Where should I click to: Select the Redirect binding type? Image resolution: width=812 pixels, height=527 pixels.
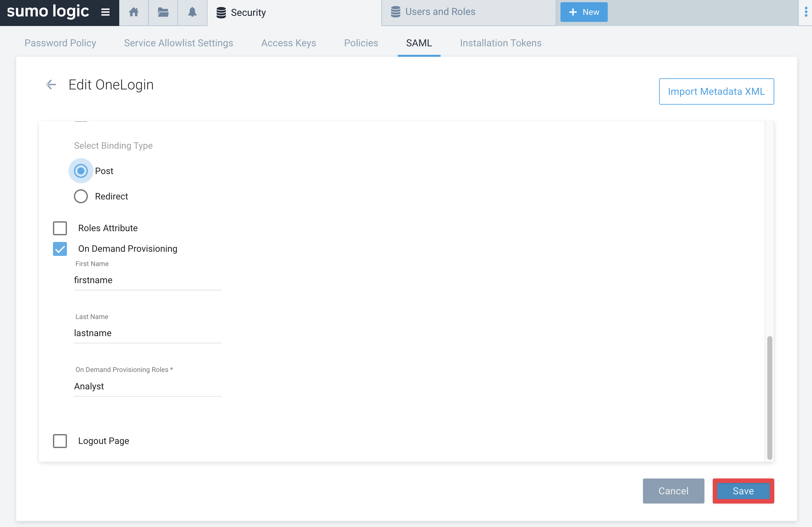(x=81, y=196)
